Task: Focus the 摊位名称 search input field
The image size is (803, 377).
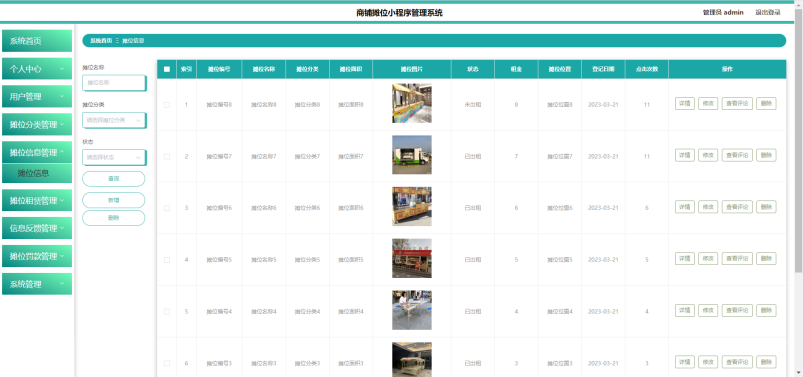Action: (114, 82)
